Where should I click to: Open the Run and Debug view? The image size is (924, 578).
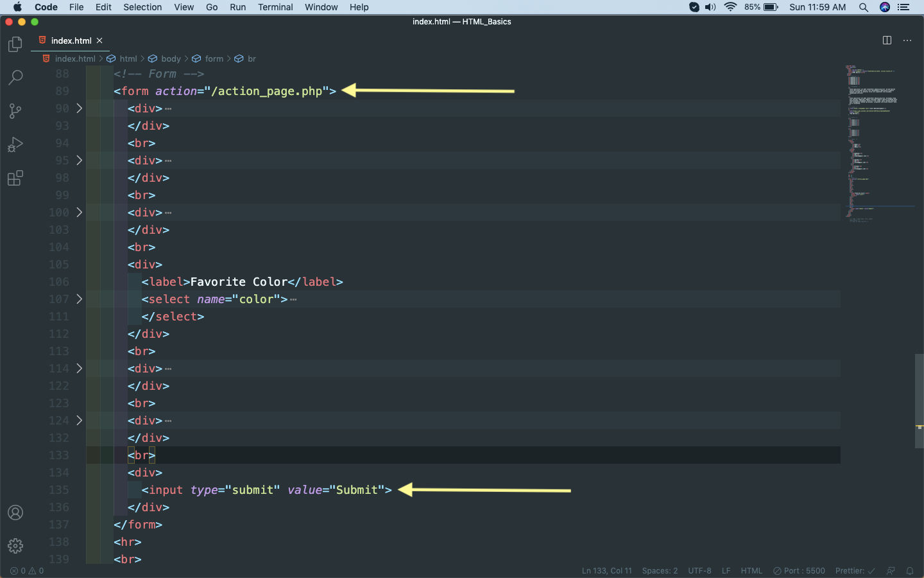coord(15,144)
